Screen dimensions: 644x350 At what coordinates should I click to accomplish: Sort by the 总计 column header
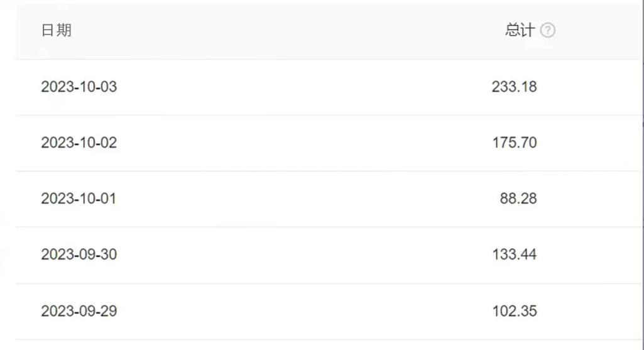pyautogui.click(x=520, y=30)
